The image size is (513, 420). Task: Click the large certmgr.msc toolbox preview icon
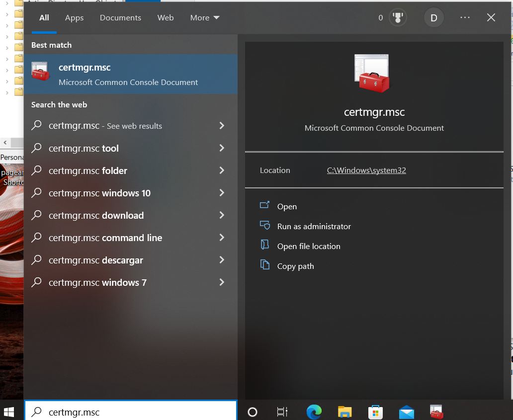point(372,73)
